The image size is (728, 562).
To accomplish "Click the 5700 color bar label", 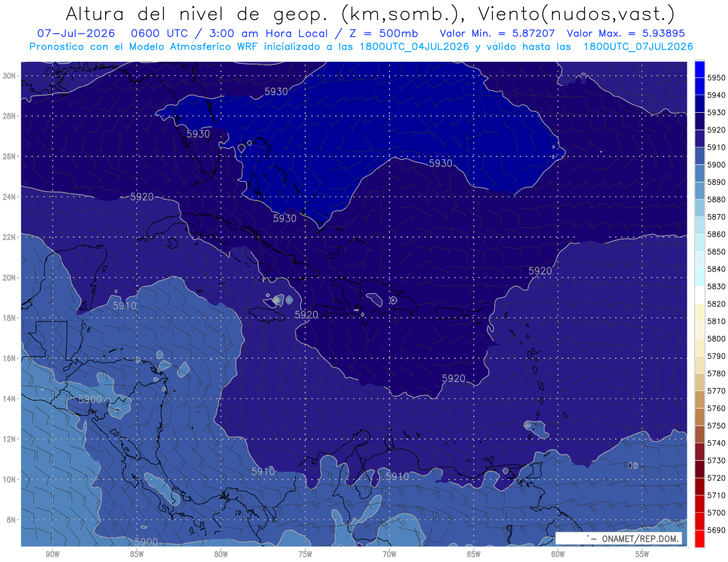I will tap(716, 512).
